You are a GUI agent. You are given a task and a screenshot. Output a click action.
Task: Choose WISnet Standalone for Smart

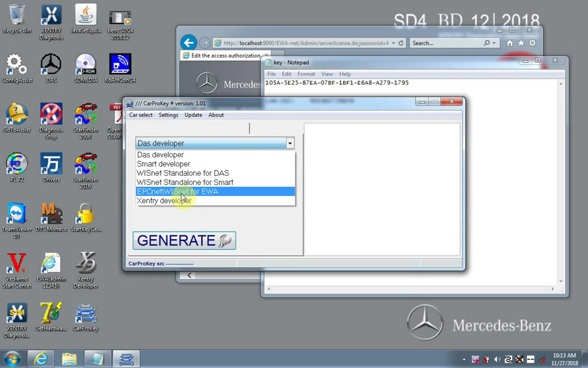(x=215, y=182)
